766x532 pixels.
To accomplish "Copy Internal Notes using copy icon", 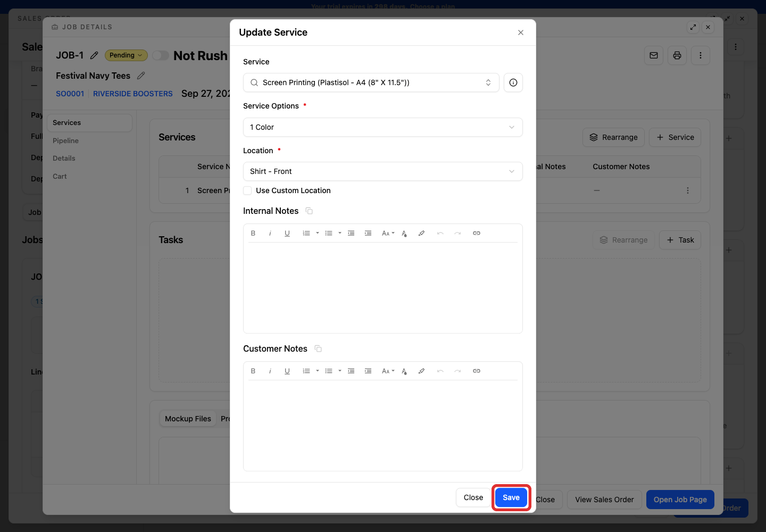I will [x=309, y=211].
